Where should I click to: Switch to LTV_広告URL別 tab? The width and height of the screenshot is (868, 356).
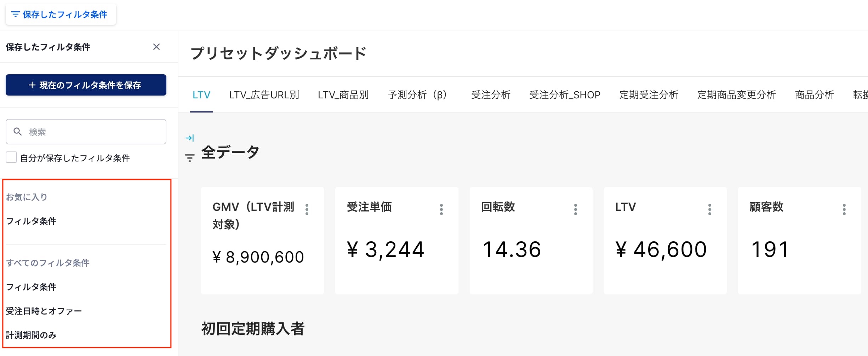264,95
